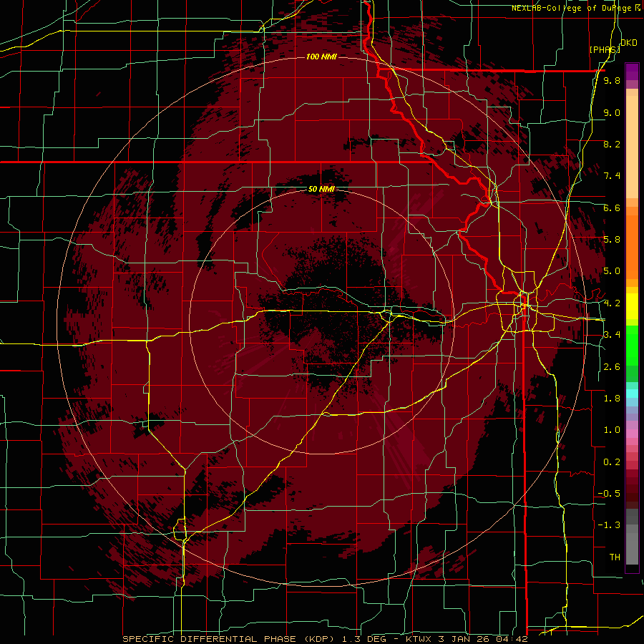Click the "3.4" scale label
The image size is (644, 644).
[x=612, y=335]
